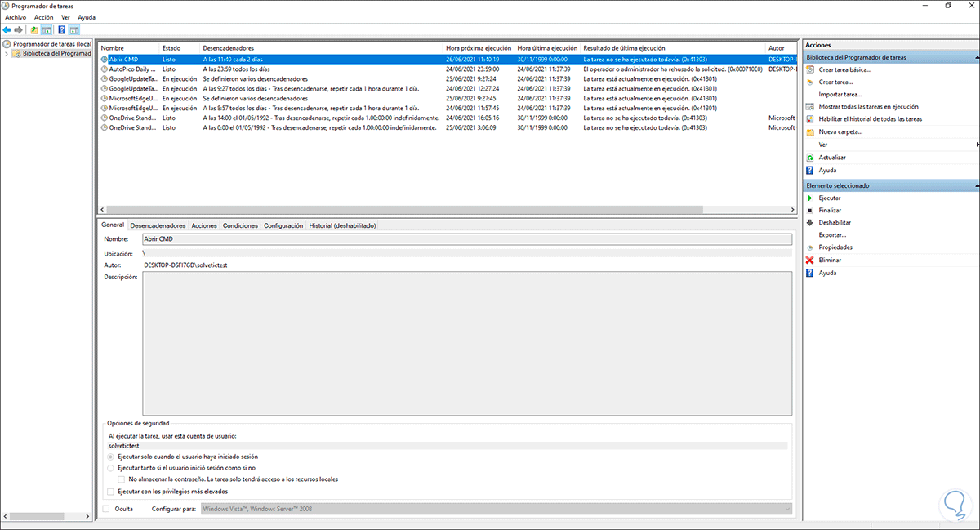
Task: Select 'Ejecutar solo cuando el usuario haya iniciado sesión' radio
Action: tap(111, 457)
